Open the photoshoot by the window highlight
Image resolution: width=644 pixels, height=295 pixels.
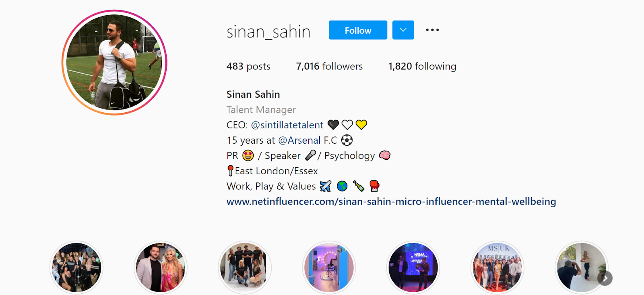tap(581, 268)
